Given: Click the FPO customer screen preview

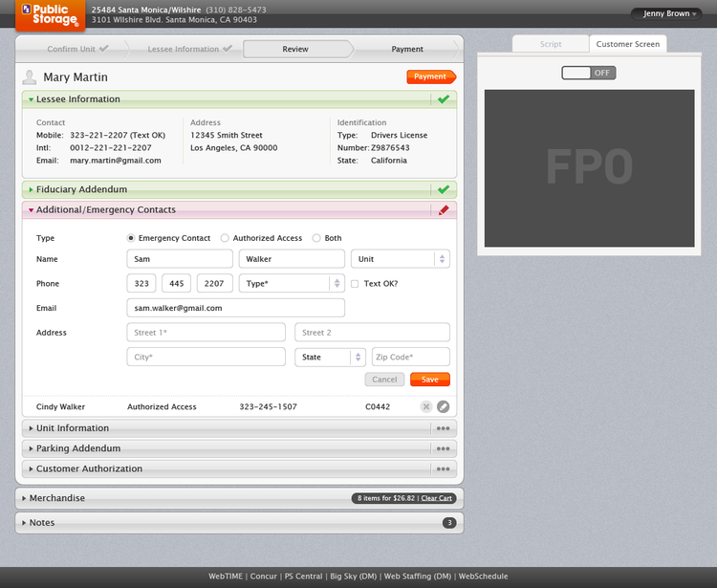Looking at the screenshot, I should (x=590, y=168).
